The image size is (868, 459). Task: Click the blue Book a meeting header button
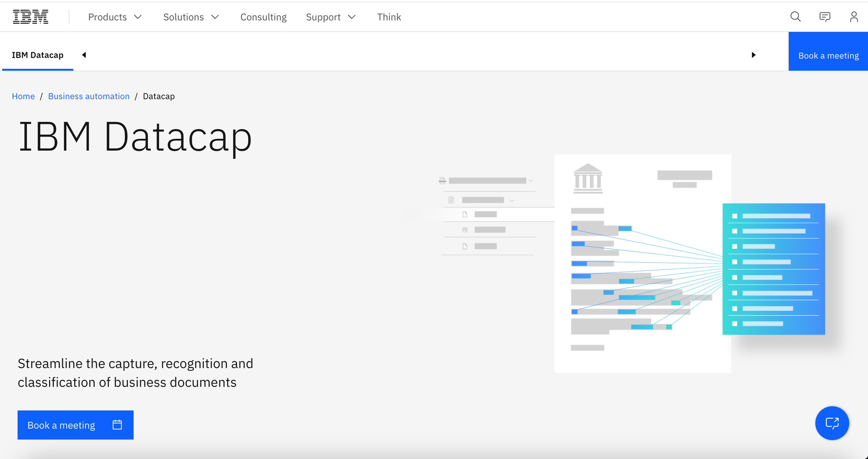828,55
